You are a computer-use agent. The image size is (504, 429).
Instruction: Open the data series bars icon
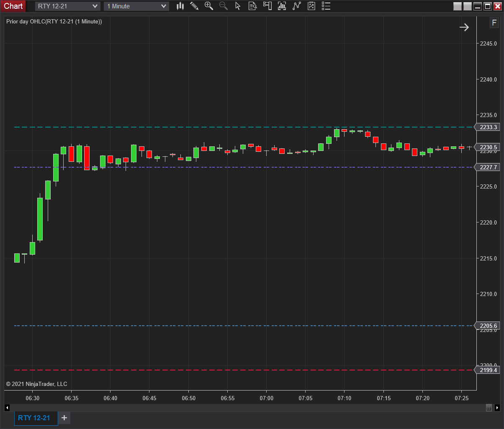point(282,6)
